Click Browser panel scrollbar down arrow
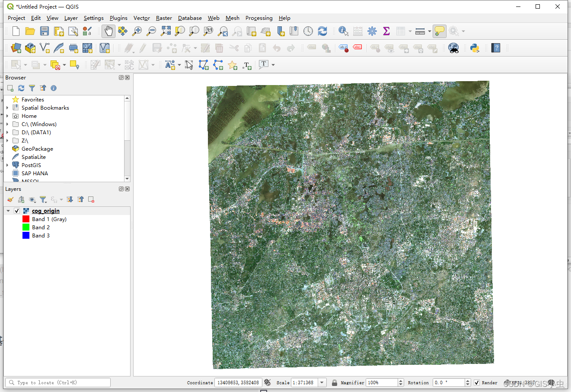The width and height of the screenshot is (571, 392). (x=127, y=179)
